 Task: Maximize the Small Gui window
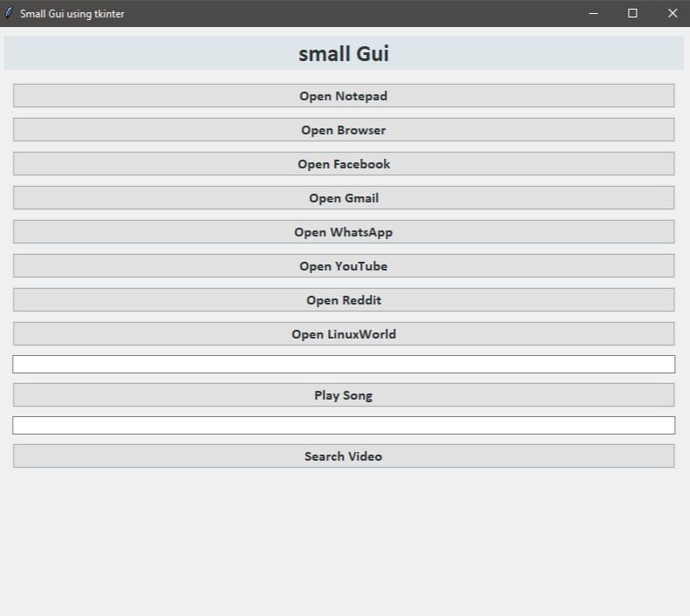pos(632,13)
